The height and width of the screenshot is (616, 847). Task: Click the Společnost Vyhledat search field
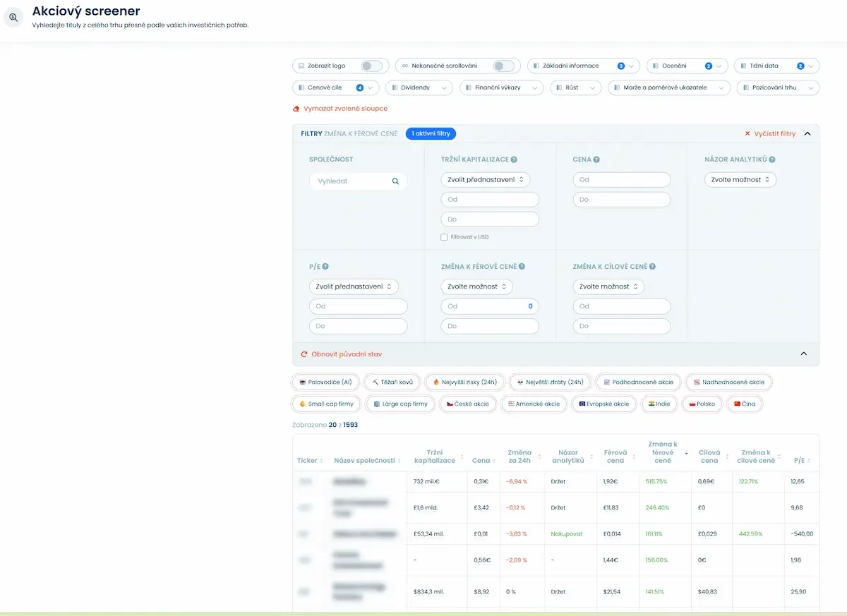[359, 181]
